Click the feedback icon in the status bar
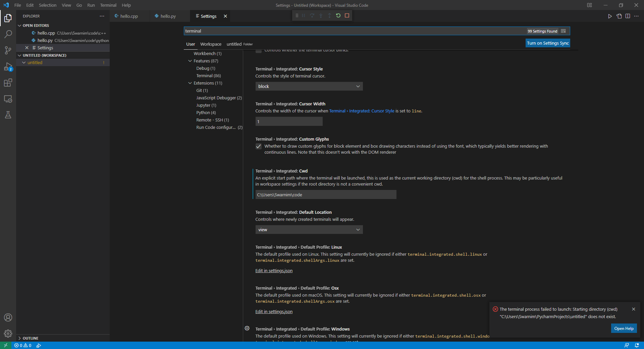Screen dimensions: 644x349 pyautogui.click(x=627, y=345)
